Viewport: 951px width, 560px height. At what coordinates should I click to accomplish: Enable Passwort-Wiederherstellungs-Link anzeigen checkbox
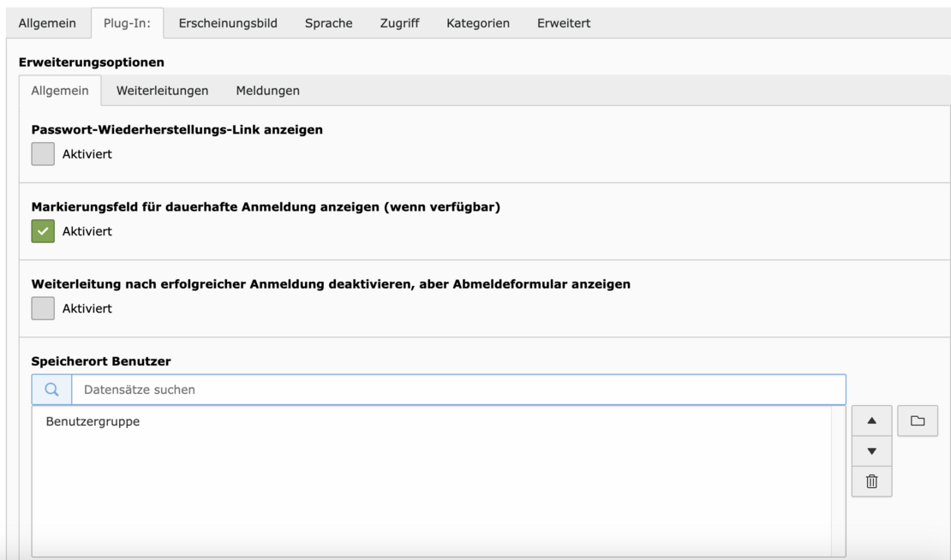coord(43,154)
